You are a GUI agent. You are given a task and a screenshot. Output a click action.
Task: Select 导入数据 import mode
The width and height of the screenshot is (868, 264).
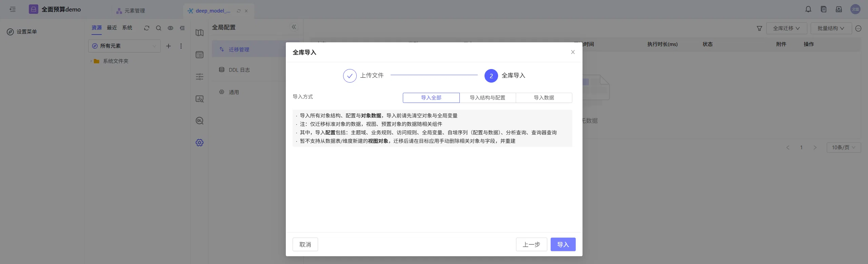coord(544,98)
